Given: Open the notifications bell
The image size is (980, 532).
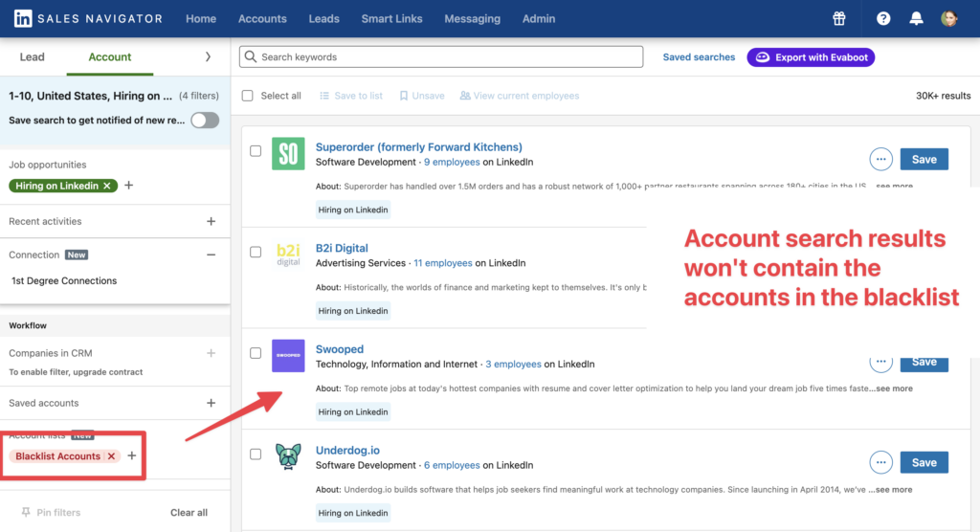Looking at the screenshot, I should point(916,19).
